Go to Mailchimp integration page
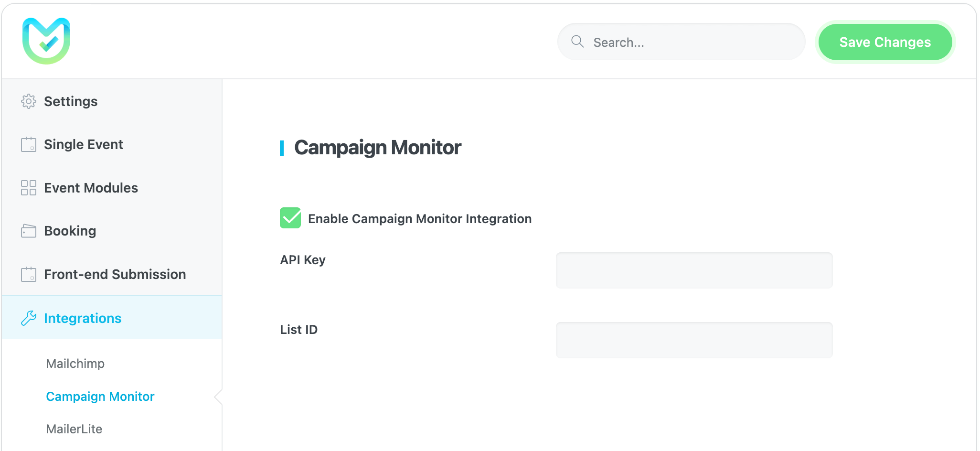The height and width of the screenshot is (451, 980). [x=75, y=364]
